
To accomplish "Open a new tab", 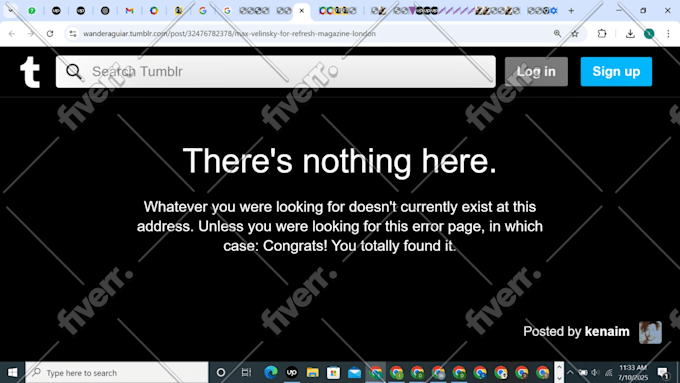I will 571,10.
